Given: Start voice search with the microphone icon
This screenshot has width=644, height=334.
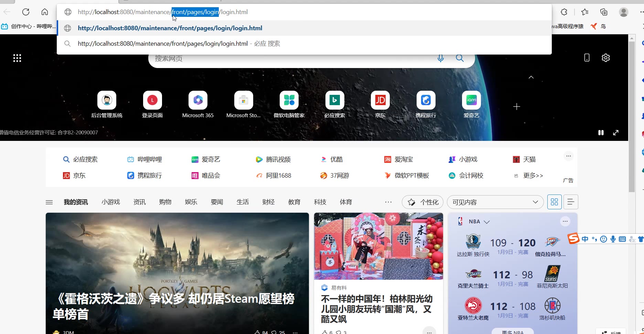Looking at the screenshot, I should (440, 58).
